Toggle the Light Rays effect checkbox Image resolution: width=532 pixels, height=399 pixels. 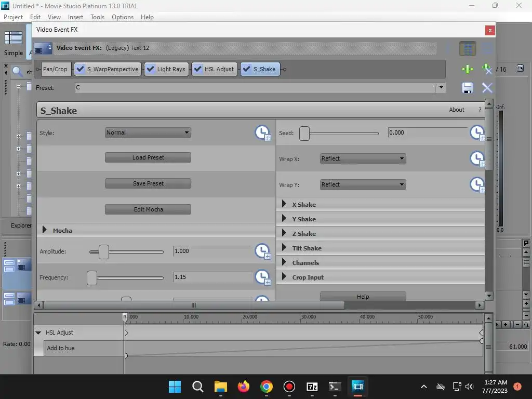[150, 69]
